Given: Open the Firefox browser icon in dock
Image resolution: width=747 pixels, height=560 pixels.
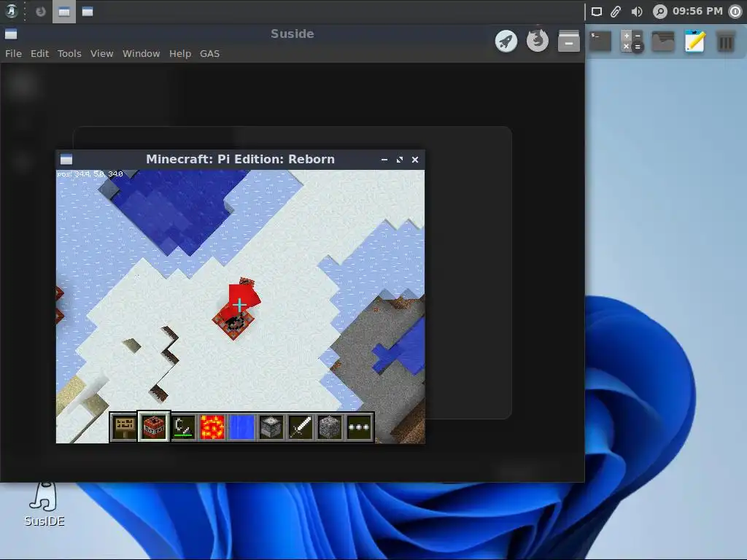Looking at the screenshot, I should [538, 41].
